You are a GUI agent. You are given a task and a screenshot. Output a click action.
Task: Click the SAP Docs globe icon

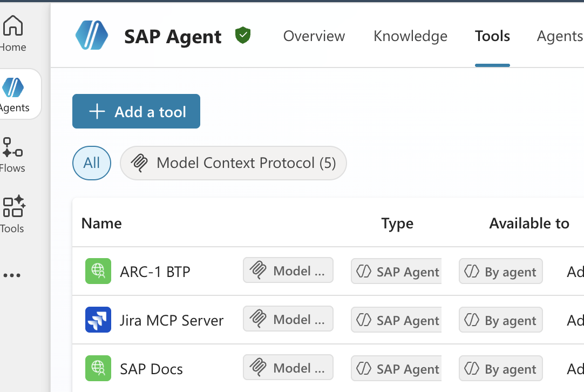tap(98, 368)
